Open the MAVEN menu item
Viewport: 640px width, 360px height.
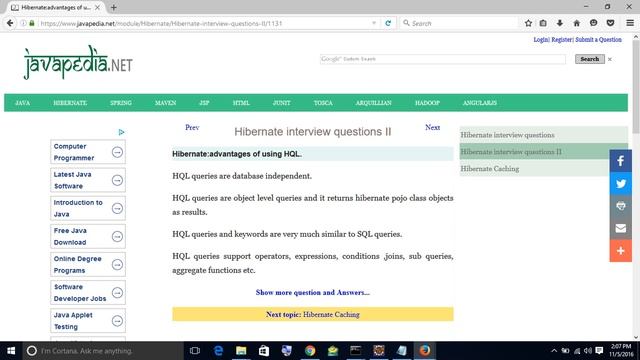(x=165, y=103)
